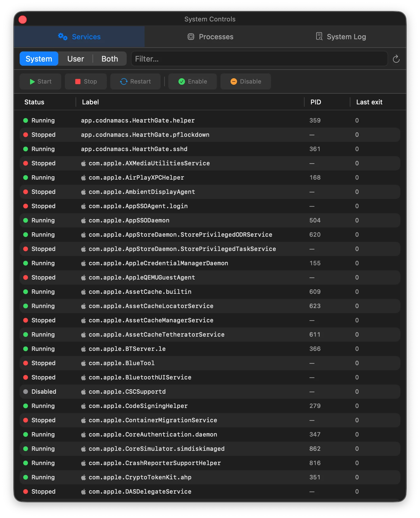Click Apple icon of AssetCacheLocatorService
Viewport: 420px width, 518px height.
point(84,306)
